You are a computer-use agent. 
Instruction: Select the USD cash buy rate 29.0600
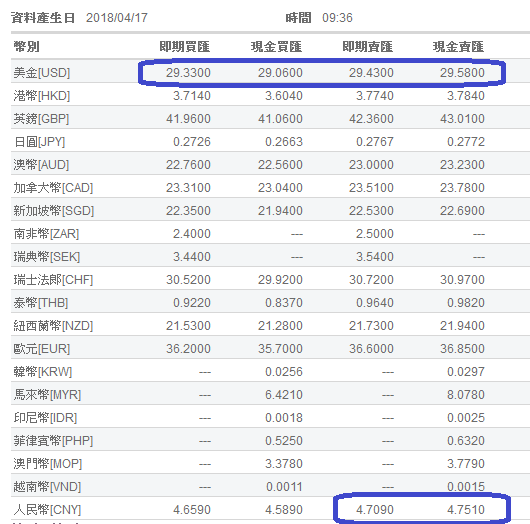(280, 73)
